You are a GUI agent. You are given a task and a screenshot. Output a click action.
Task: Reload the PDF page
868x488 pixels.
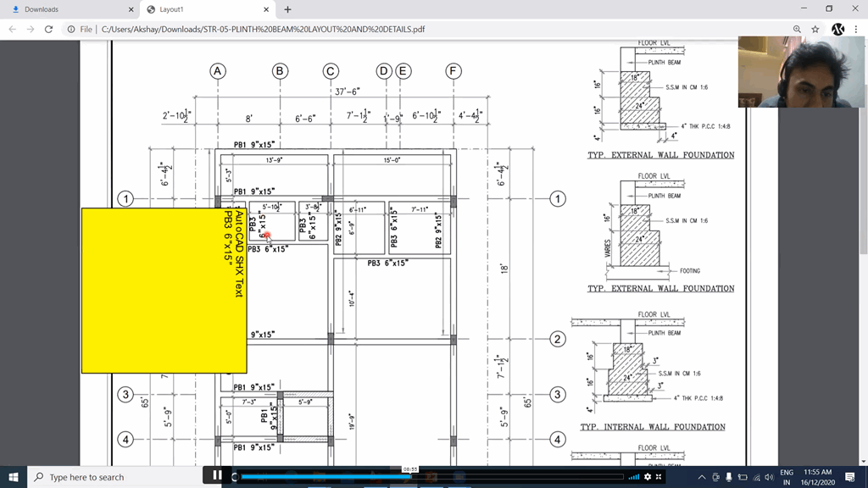(x=48, y=30)
